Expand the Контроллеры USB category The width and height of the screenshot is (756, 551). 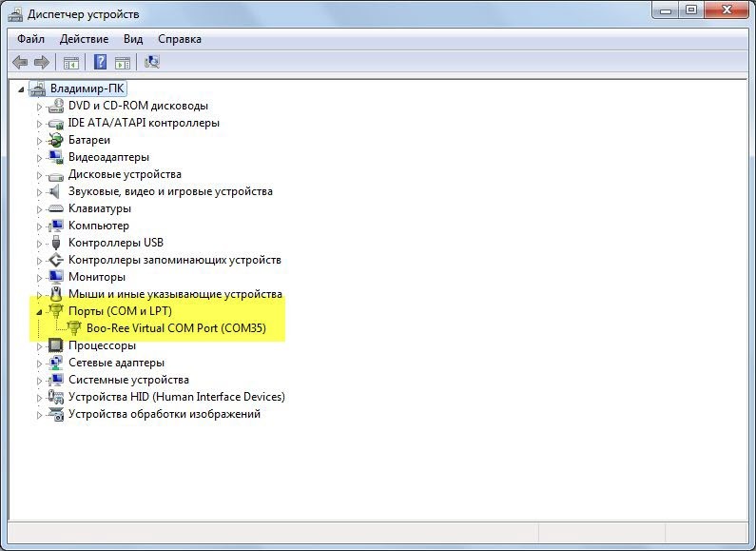tap(40, 244)
